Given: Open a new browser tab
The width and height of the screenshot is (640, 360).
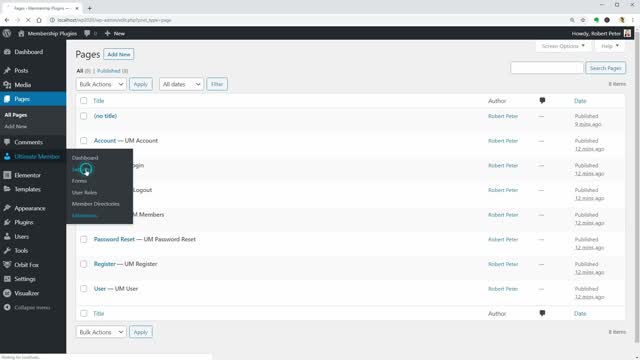Looking at the screenshot, I should pyautogui.click(x=89, y=8).
